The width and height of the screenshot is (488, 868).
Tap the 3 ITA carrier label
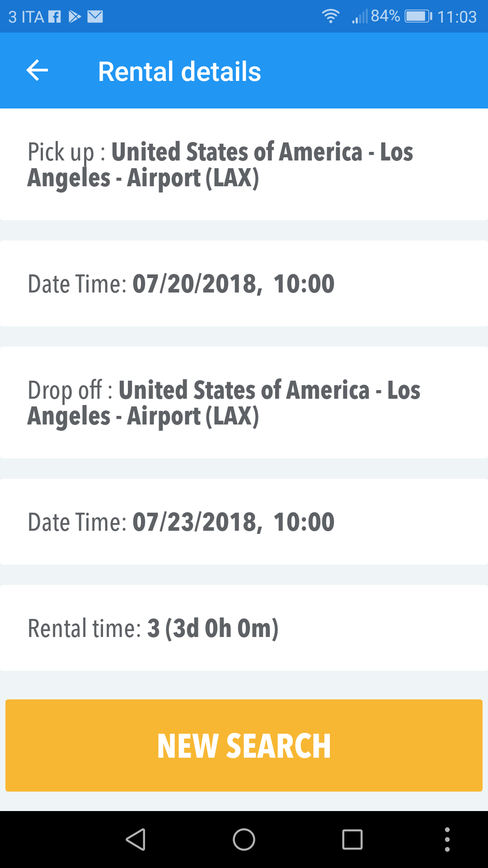click(26, 17)
